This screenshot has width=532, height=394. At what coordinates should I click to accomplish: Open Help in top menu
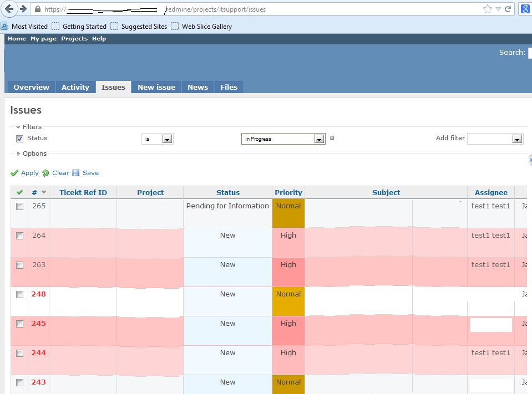[99, 39]
